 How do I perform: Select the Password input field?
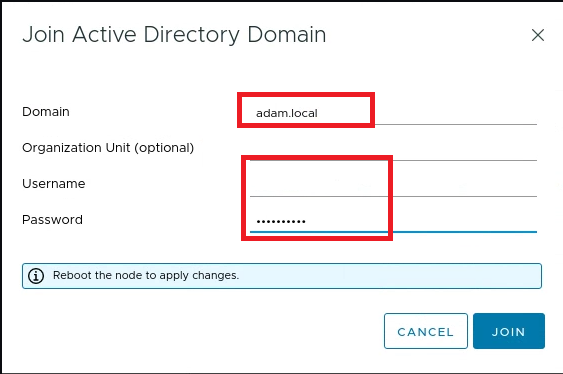tap(393, 221)
